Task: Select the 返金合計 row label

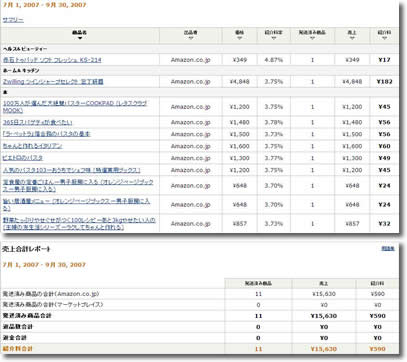Action: pyautogui.click(x=15, y=338)
